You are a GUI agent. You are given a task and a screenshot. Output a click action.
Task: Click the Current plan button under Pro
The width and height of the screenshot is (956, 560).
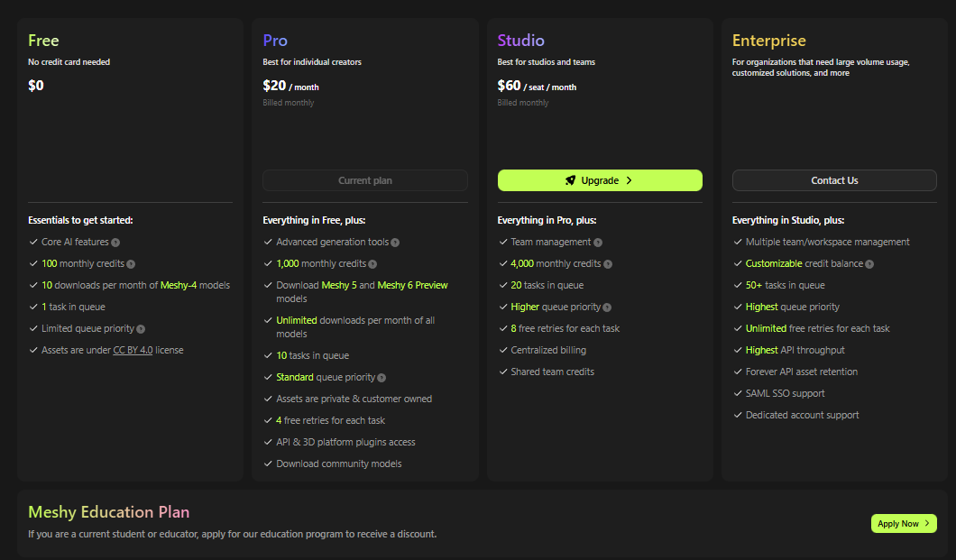point(365,180)
